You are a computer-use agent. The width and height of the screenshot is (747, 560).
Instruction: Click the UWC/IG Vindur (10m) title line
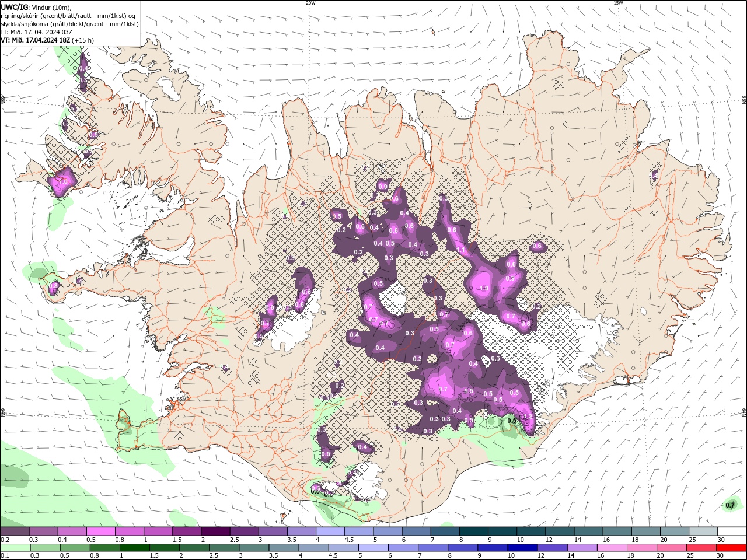(x=35, y=7)
